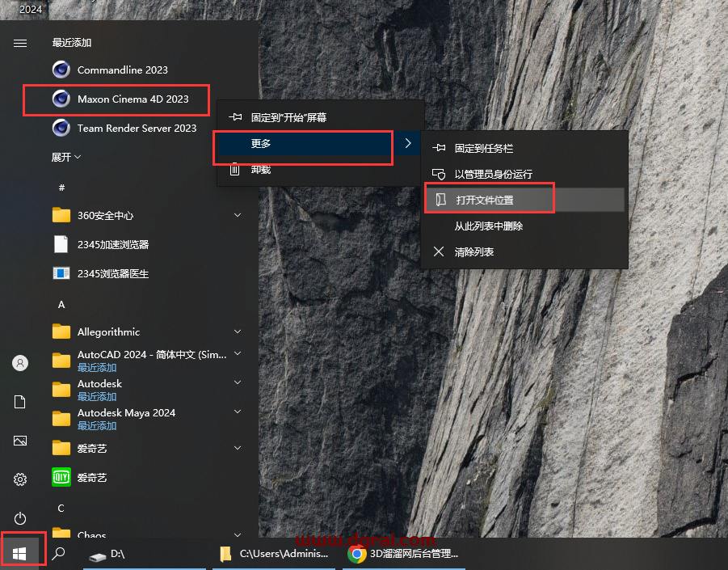This screenshot has width=728, height=570.
Task: Choose 以管理员身份运行 from context menu
Action: coord(493,175)
